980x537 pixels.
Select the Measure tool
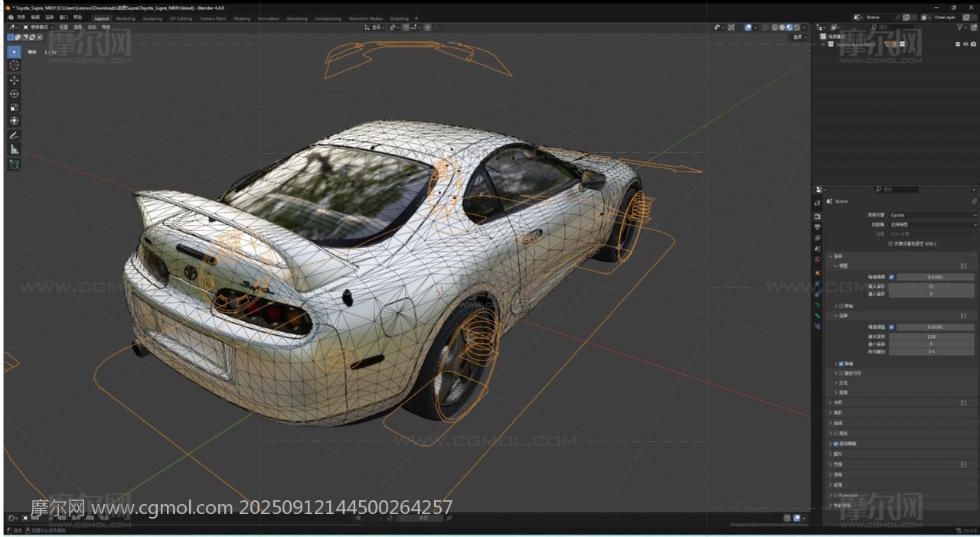[14, 149]
